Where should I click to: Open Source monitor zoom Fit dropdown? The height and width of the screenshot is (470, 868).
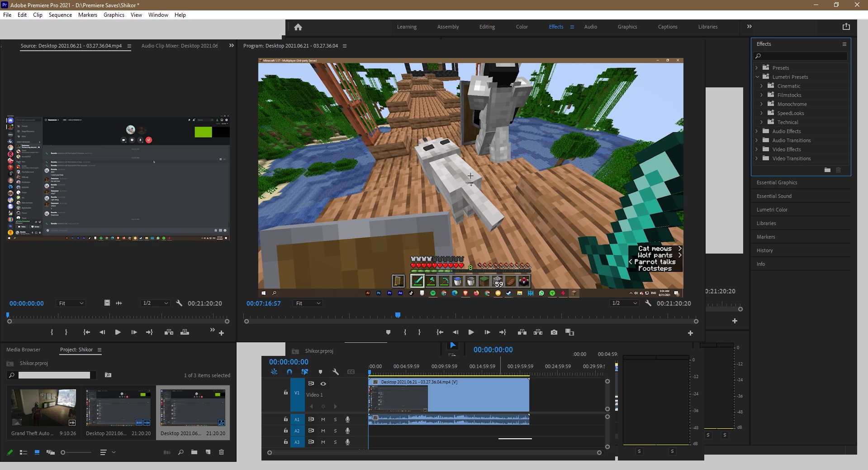71,303
